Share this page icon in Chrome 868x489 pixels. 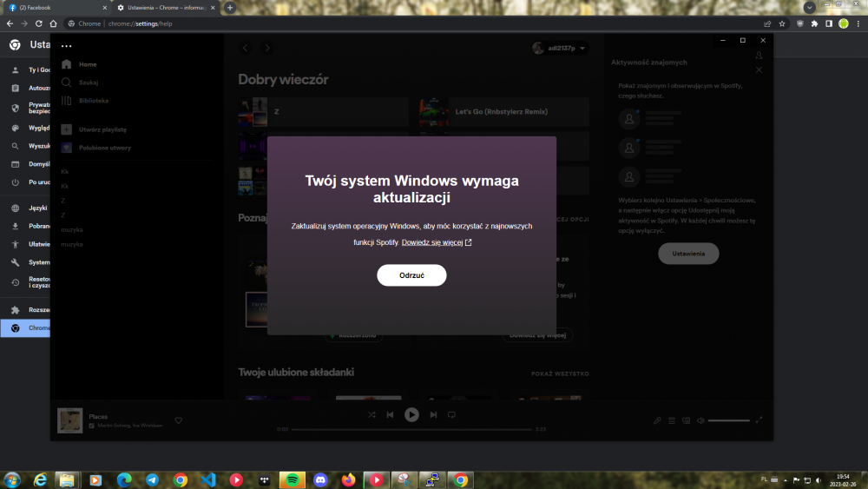point(767,23)
